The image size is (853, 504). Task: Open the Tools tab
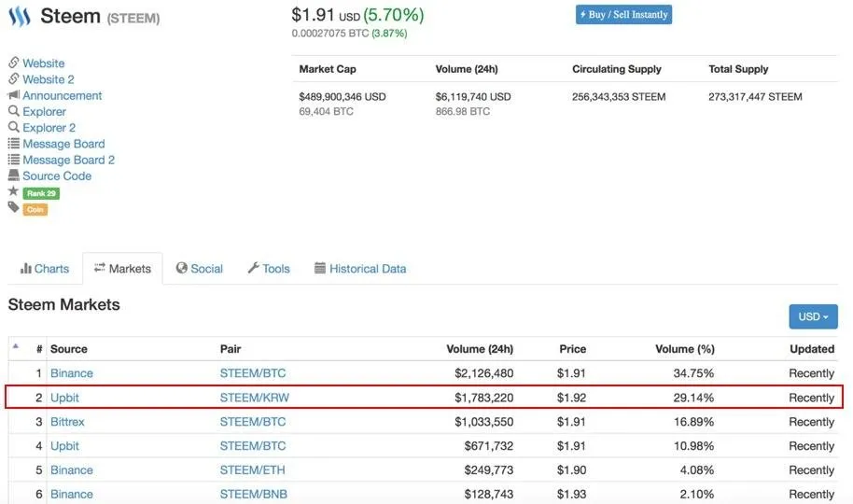pos(269,269)
